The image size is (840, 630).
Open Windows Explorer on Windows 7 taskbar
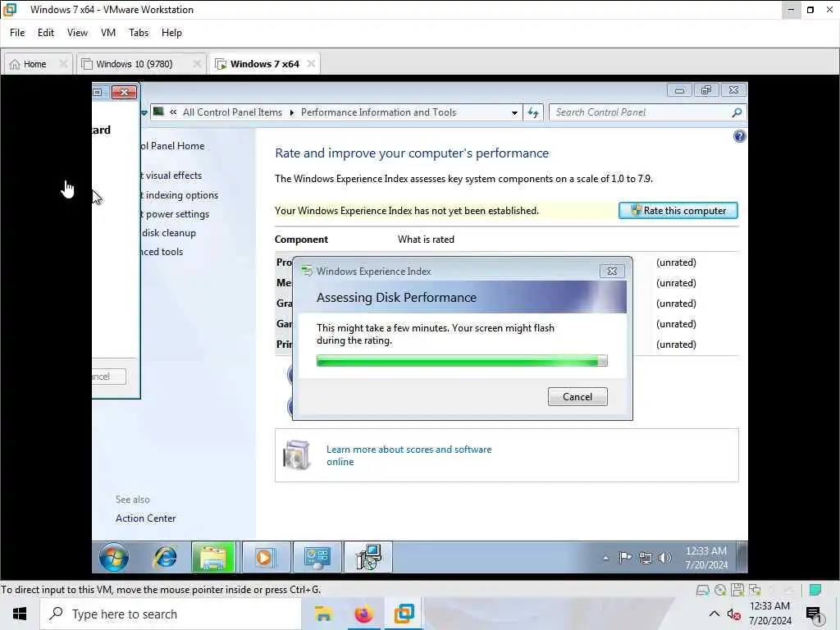click(x=213, y=557)
